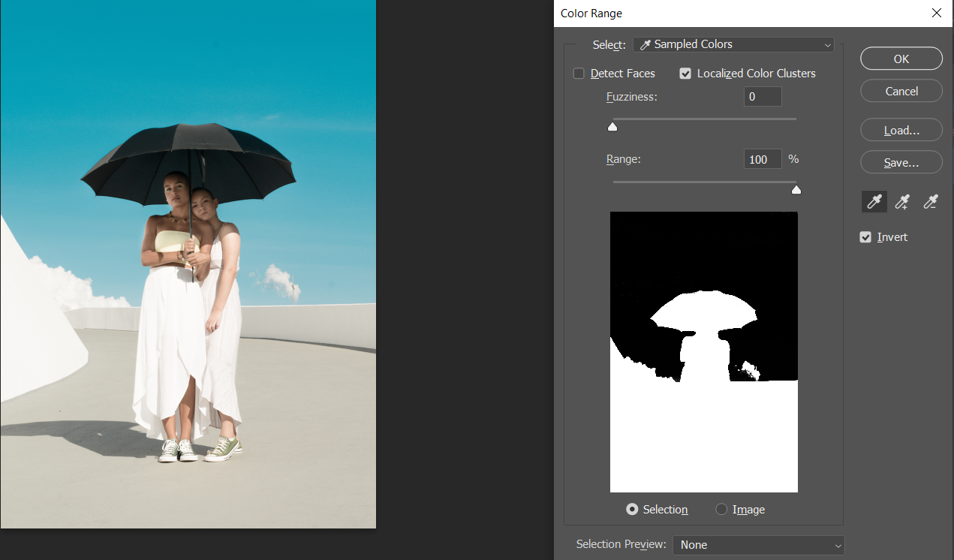The width and height of the screenshot is (954, 560).
Task: Open the Selection Preview dropdown
Action: tap(758, 545)
